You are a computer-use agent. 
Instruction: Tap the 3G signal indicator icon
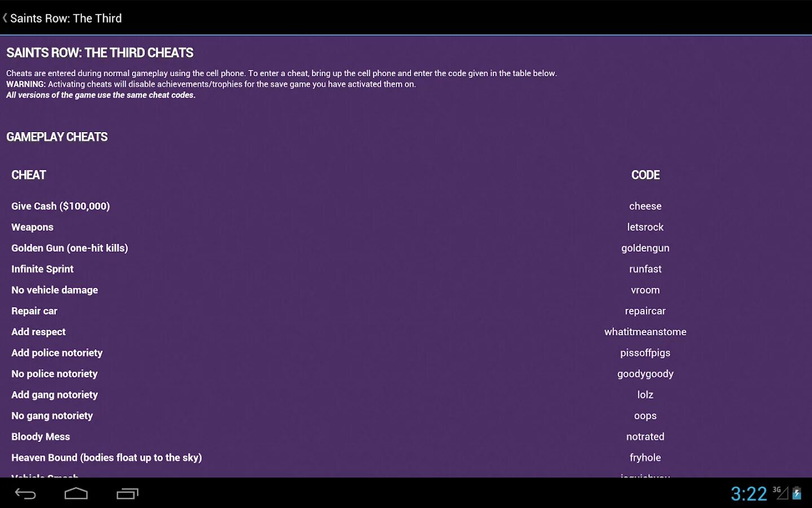780,493
